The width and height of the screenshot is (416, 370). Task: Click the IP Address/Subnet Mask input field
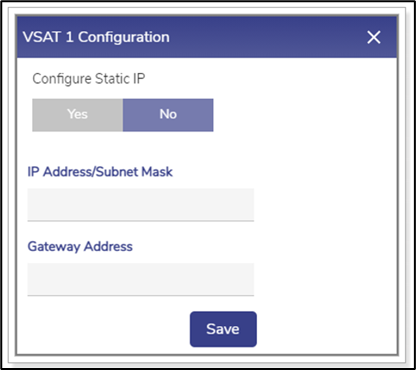tap(141, 204)
